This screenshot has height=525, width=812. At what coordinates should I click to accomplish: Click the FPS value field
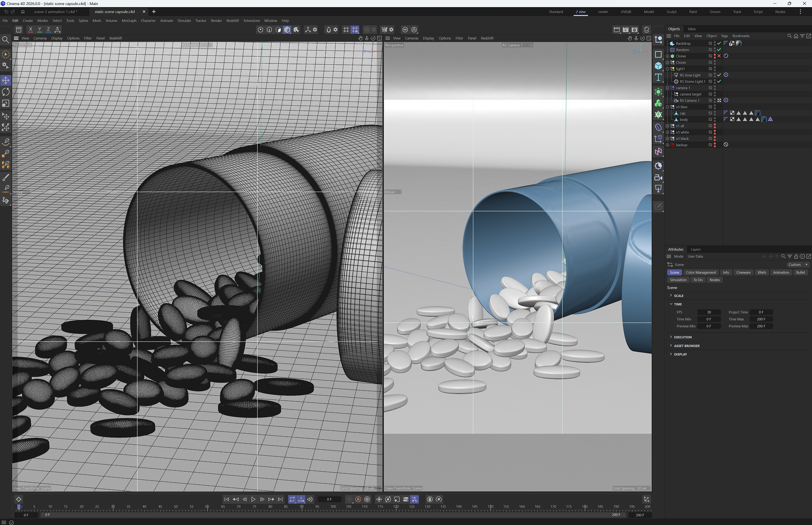point(709,312)
